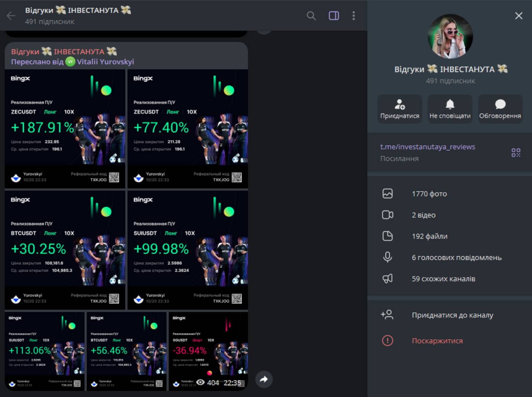Image resolution: width=532 pixels, height=397 pixels.
Task: Show the channel QR code icon
Action: tap(515, 153)
